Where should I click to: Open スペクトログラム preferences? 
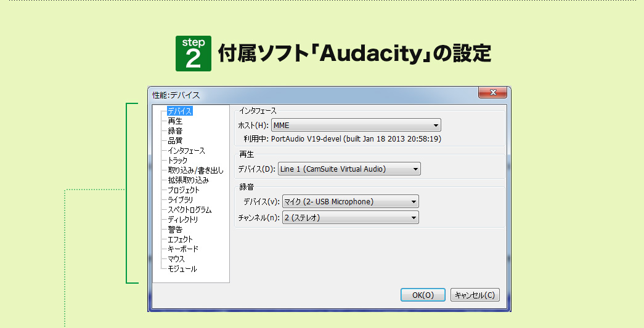(190, 209)
